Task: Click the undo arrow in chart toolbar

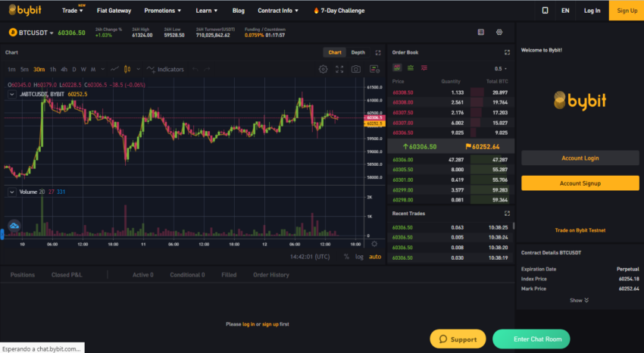Action: click(195, 70)
